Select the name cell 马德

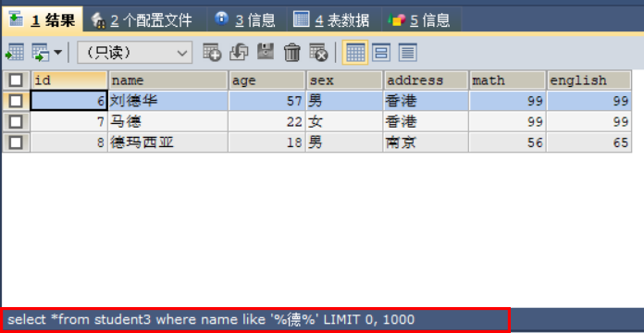pos(168,122)
